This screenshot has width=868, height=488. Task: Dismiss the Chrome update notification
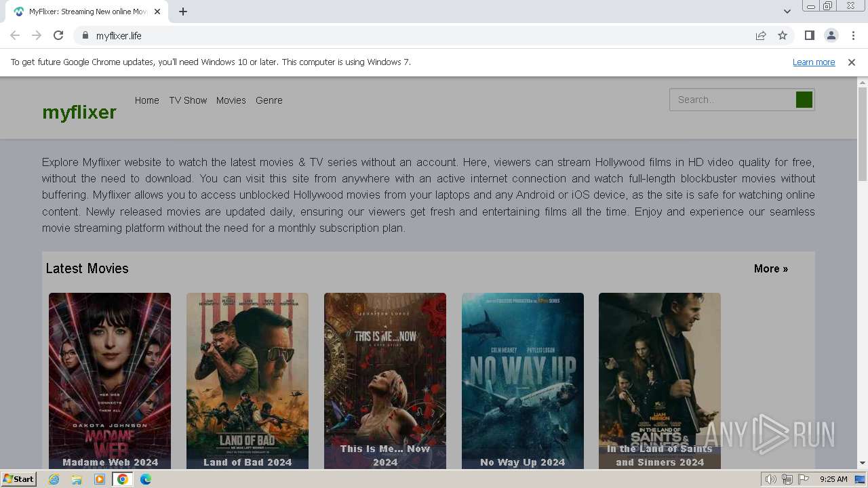[852, 62]
